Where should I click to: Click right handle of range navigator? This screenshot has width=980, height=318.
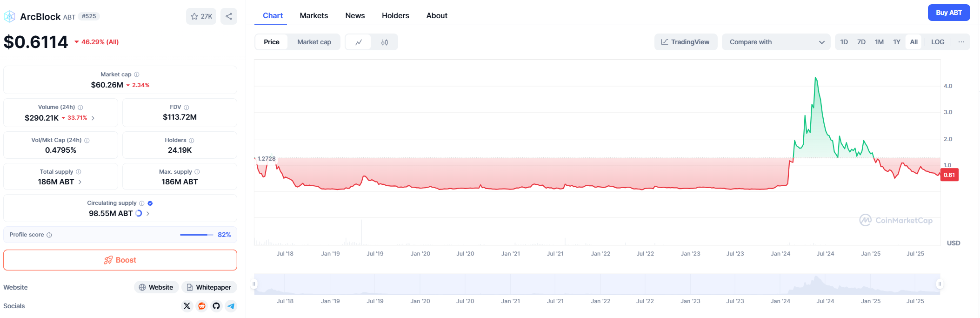coord(940,284)
